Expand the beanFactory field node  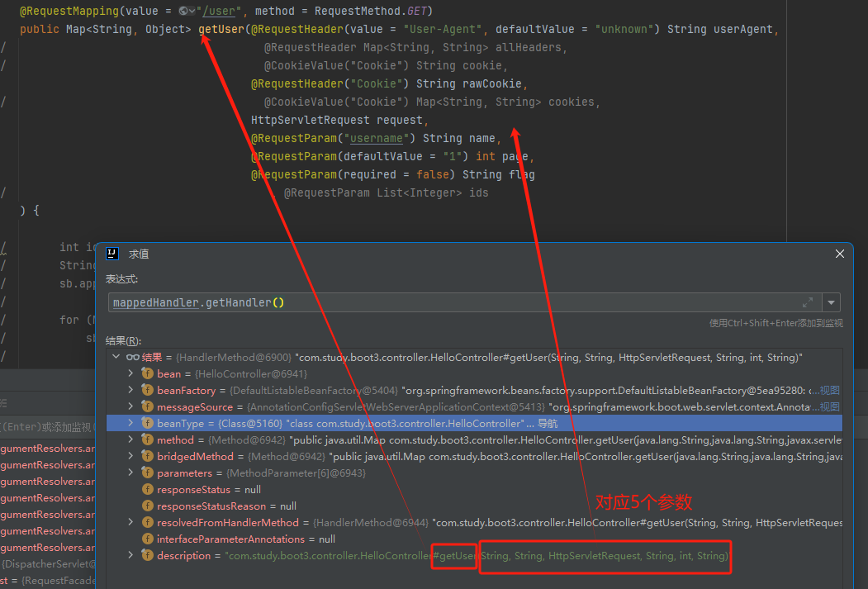(130, 390)
